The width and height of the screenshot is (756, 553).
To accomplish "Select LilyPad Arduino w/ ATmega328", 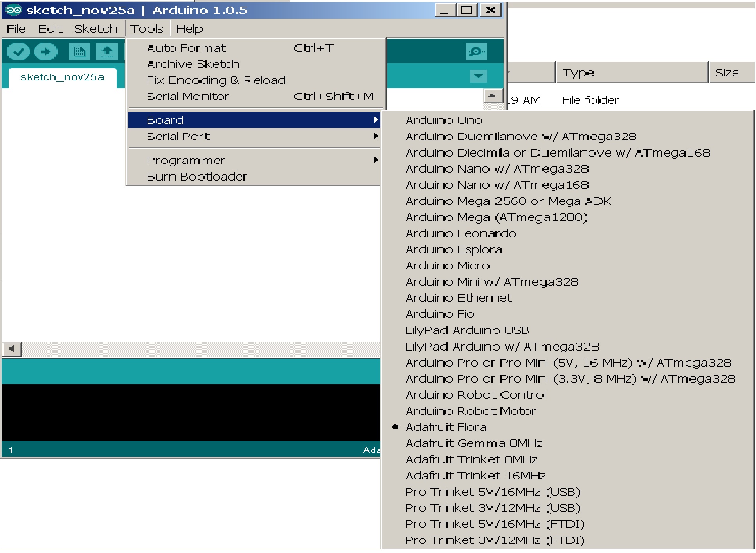I will pos(567,347).
